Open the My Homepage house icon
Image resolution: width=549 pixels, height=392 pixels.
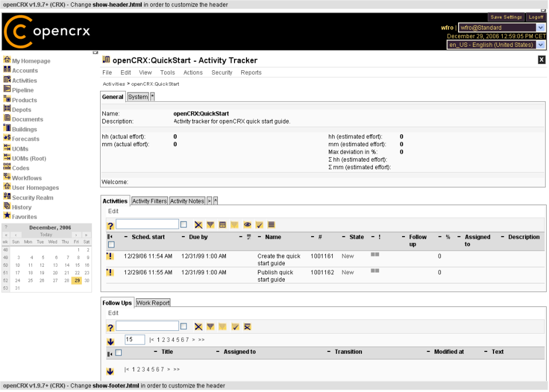(x=7, y=60)
